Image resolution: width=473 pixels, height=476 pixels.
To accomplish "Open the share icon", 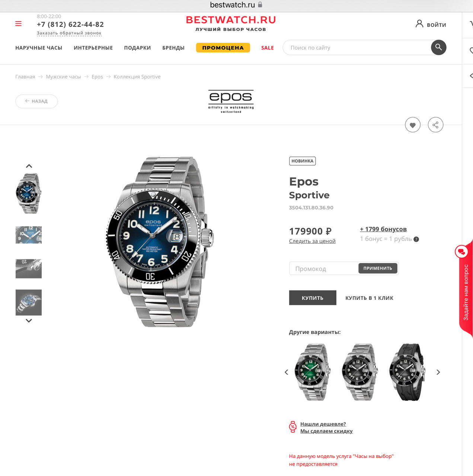I will point(435,125).
